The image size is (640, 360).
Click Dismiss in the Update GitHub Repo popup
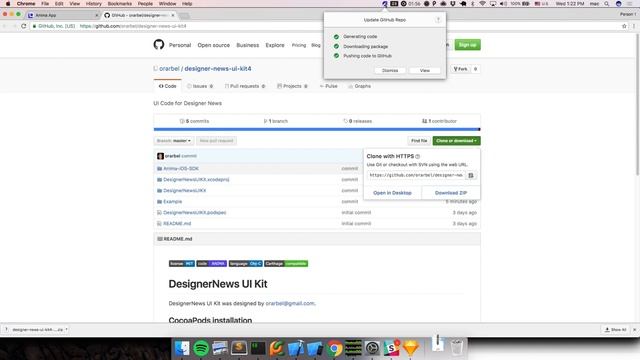tap(390, 71)
